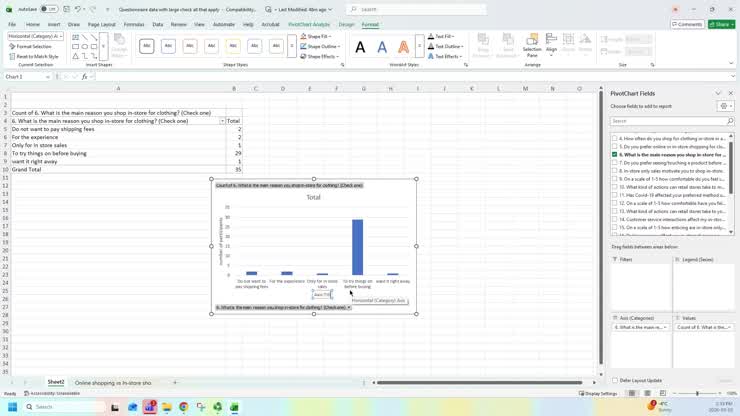This screenshot has width=740, height=416.
Task: Expand the Shape Styles gallery
Action: 292,46
